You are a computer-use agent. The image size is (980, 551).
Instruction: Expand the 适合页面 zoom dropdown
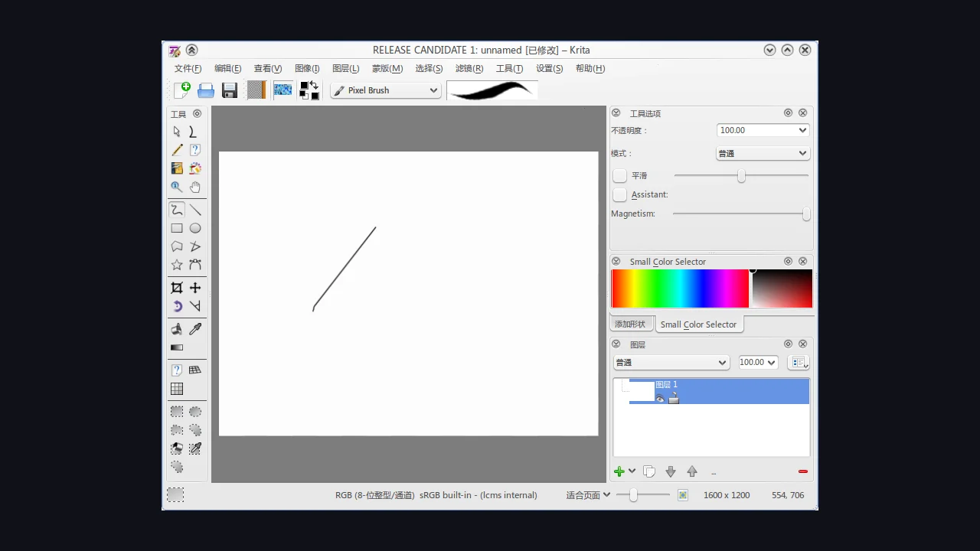point(589,495)
